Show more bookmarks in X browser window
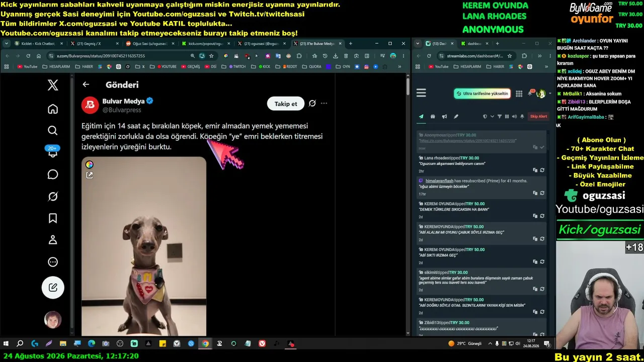The height and width of the screenshot is (362, 644). coord(399,66)
